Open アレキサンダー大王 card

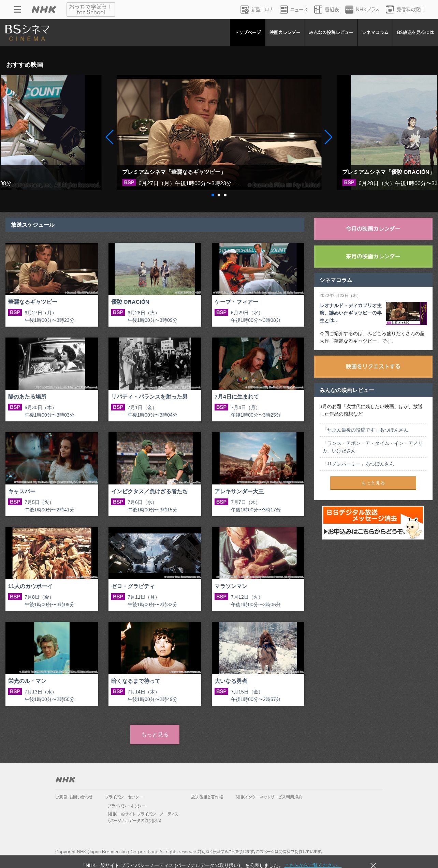(x=258, y=474)
